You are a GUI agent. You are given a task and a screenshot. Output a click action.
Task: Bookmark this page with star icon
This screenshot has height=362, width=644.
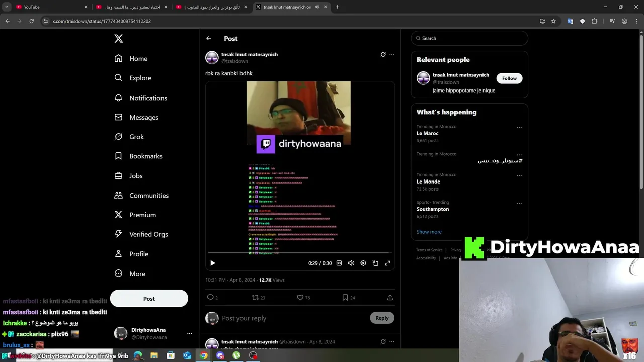coord(553,21)
